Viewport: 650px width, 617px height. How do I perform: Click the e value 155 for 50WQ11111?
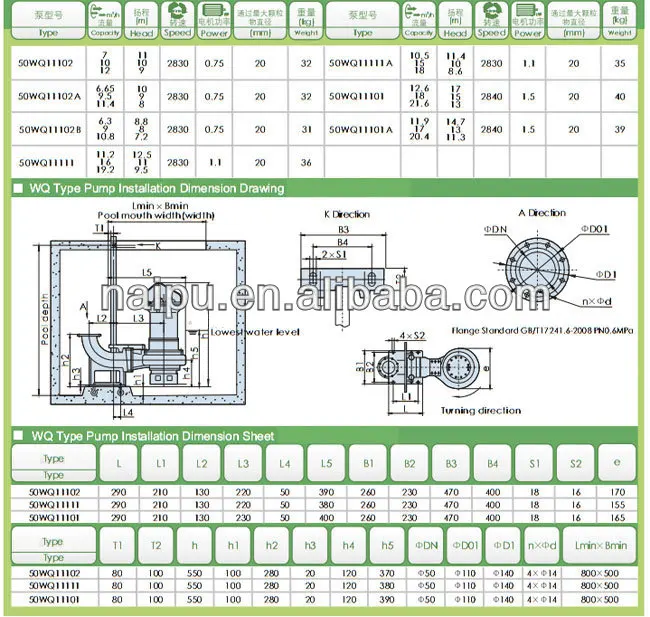(x=617, y=505)
